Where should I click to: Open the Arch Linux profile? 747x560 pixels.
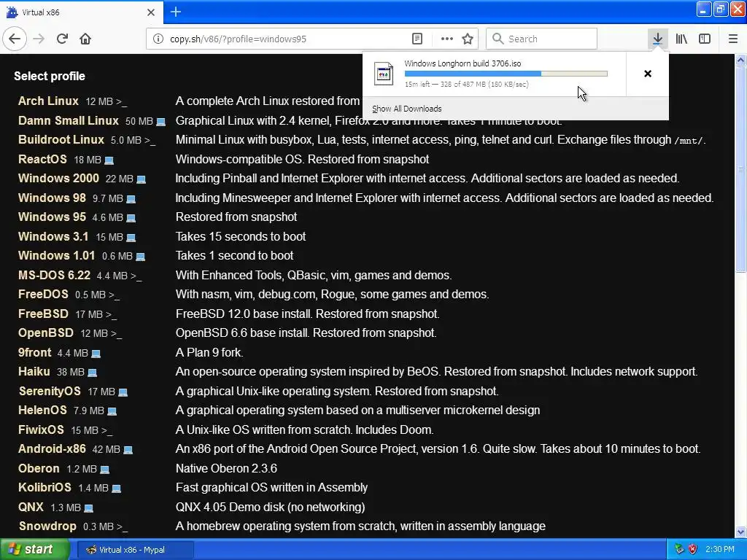[48, 101]
